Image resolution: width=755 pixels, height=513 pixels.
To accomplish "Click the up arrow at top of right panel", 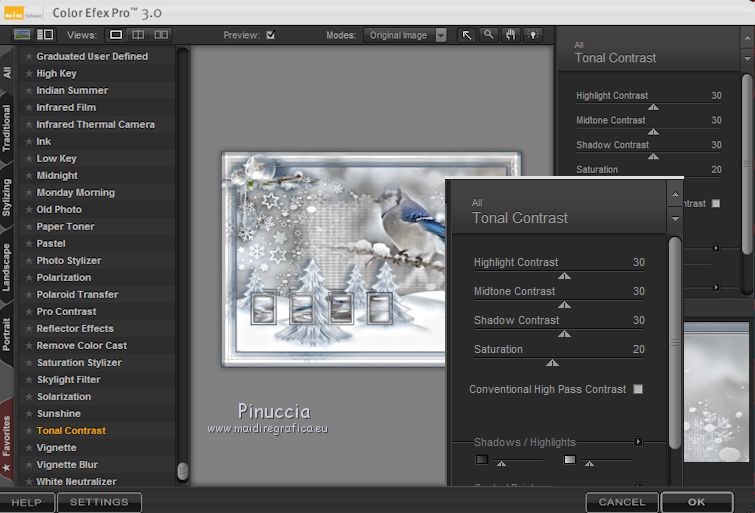I will 747,38.
